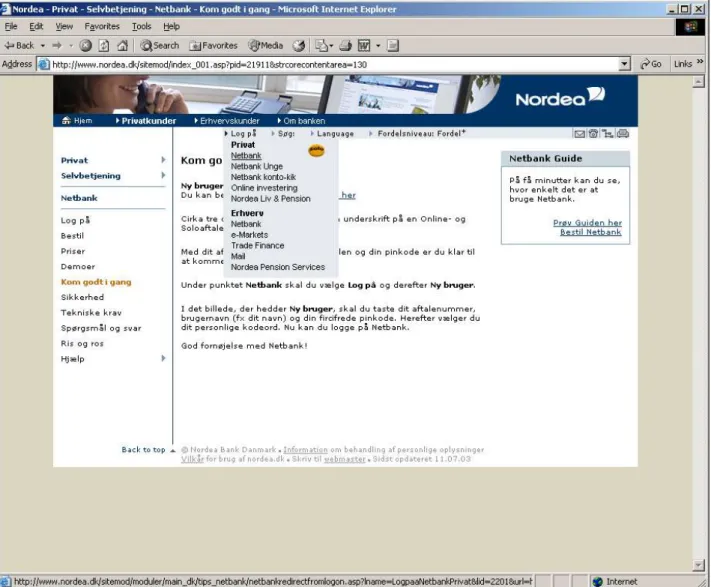This screenshot has height=587, width=711.
Task: Open Log på in left sidebar
Action: [x=75, y=220]
